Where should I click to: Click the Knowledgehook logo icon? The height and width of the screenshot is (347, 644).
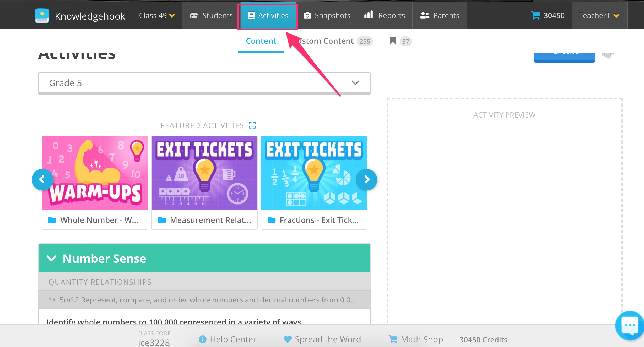(x=42, y=15)
